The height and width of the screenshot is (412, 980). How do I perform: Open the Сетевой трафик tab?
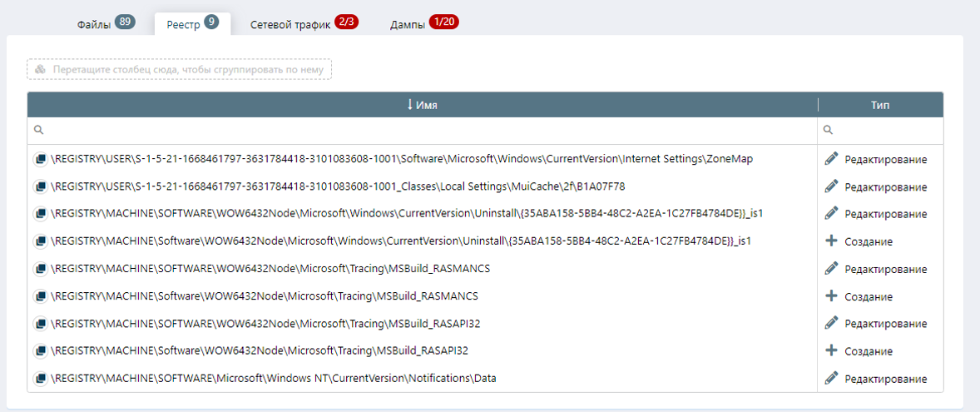(290, 25)
